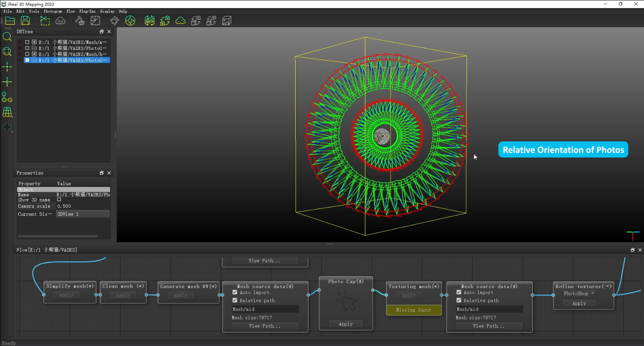The width and height of the screenshot is (644, 346).
Task: Expand the VASES/Mesh/m… tree row
Action: tap(21, 42)
